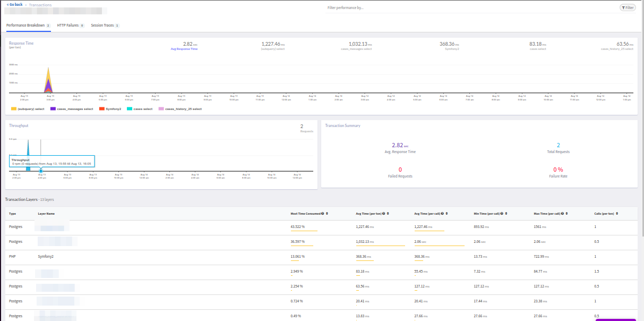Click the sort arrows on "Most Time Consumed" column
Viewport: 644px width, 321px height.
point(327,213)
